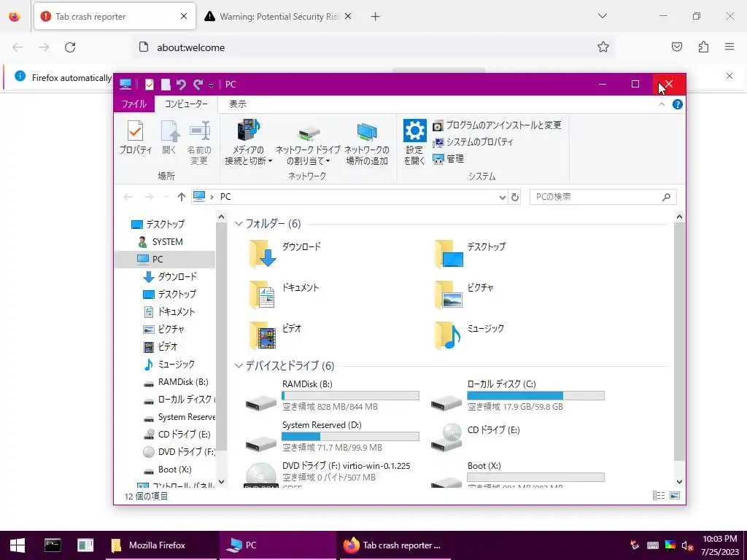
Task: Open the Windows Start menu
Action: point(18,545)
